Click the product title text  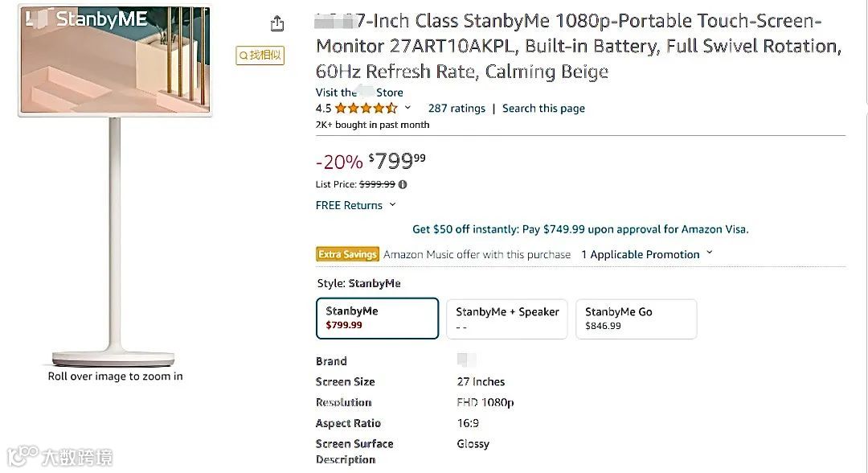[579, 47]
